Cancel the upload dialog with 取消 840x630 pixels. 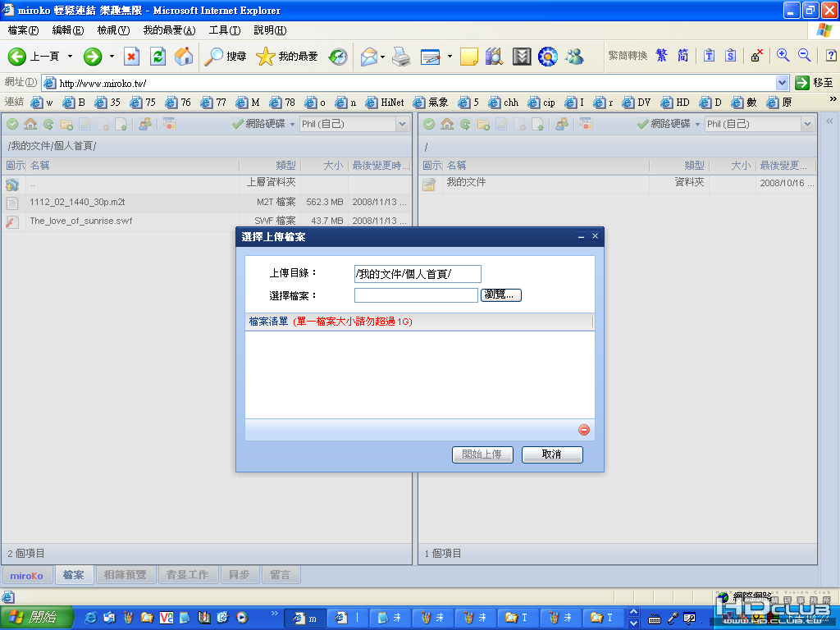tap(552, 454)
